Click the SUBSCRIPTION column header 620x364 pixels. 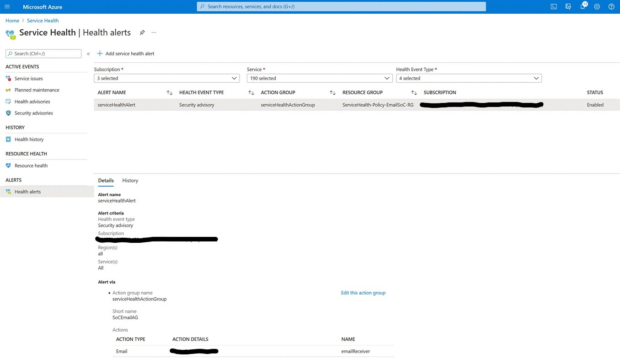(440, 92)
